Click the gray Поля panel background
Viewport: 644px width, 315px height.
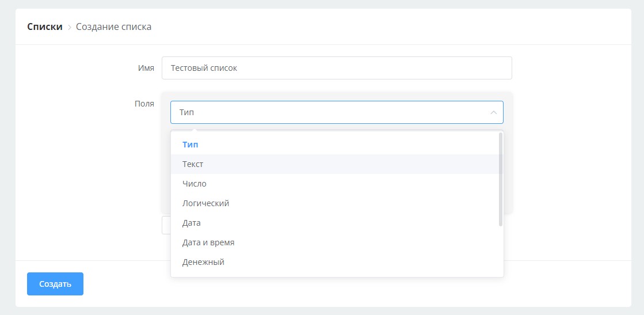tap(508, 173)
